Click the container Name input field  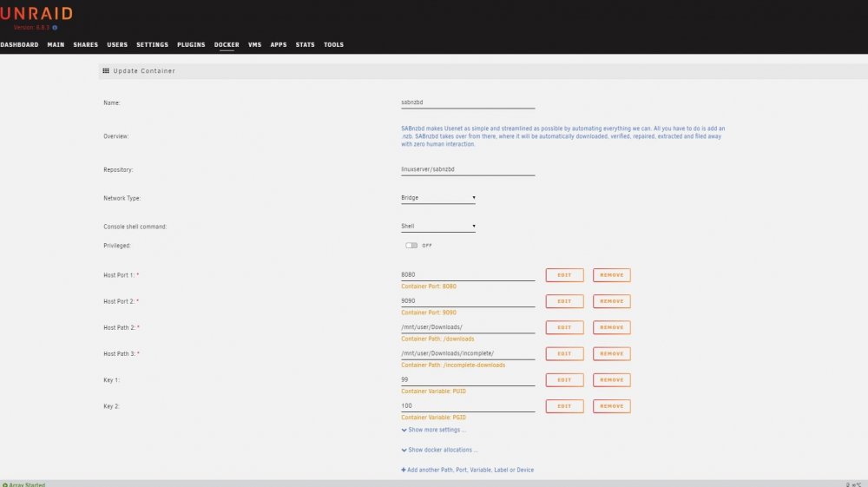coord(468,102)
